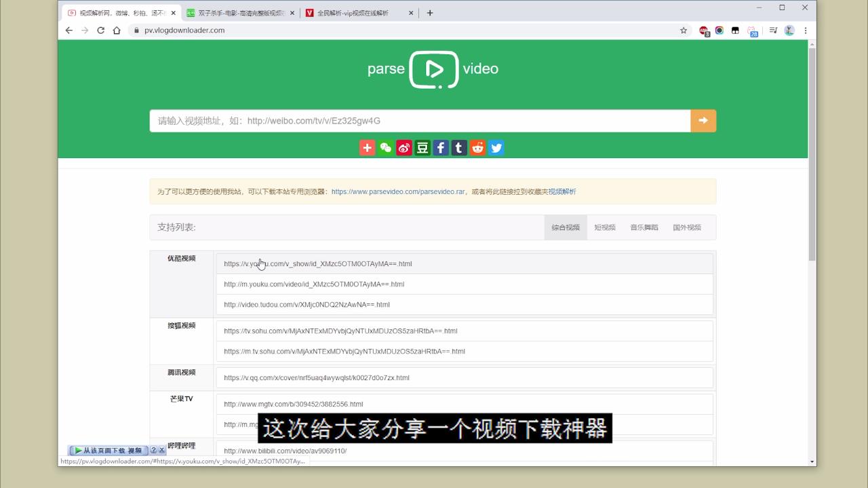Share the page via WeChat icon
Screen dimensions: 868x488
(x=385, y=147)
